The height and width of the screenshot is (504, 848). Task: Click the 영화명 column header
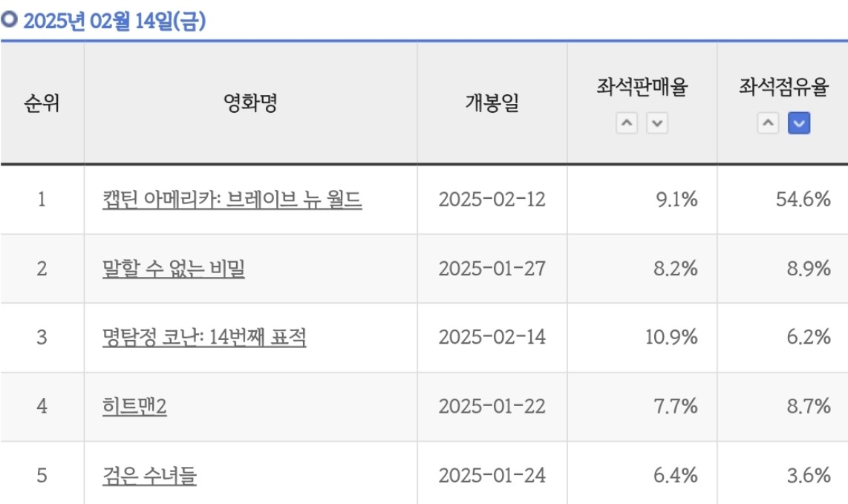(x=250, y=103)
